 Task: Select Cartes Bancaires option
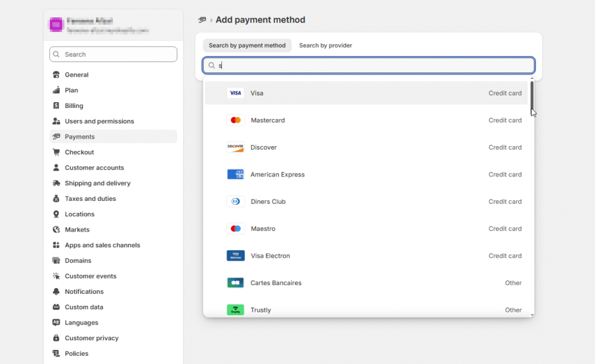[x=366, y=283]
